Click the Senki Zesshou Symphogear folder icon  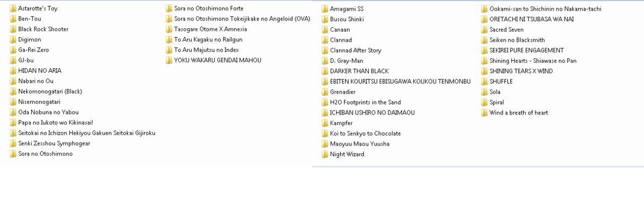click(x=13, y=143)
